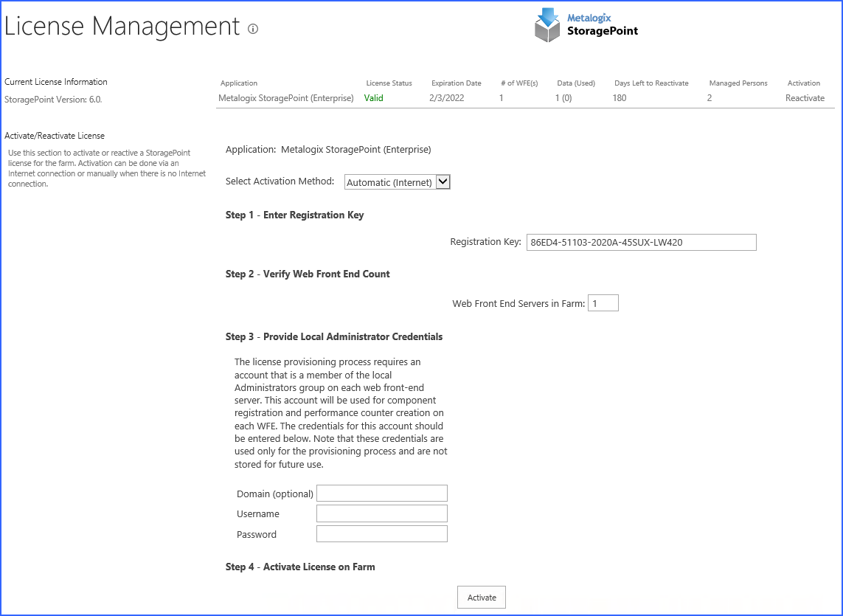The image size is (843, 616).
Task: Click the Activate button
Action: 481,597
